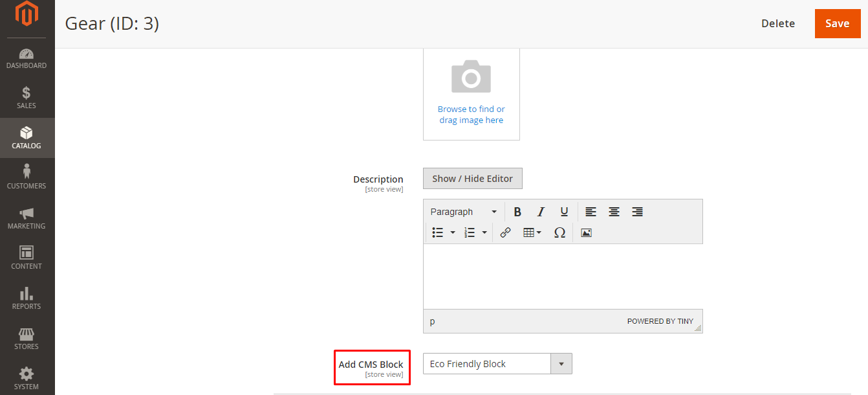The width and height of the screenshot is (868, 395).
Task: Expand bullet list style options arrow
Action: 453,232
